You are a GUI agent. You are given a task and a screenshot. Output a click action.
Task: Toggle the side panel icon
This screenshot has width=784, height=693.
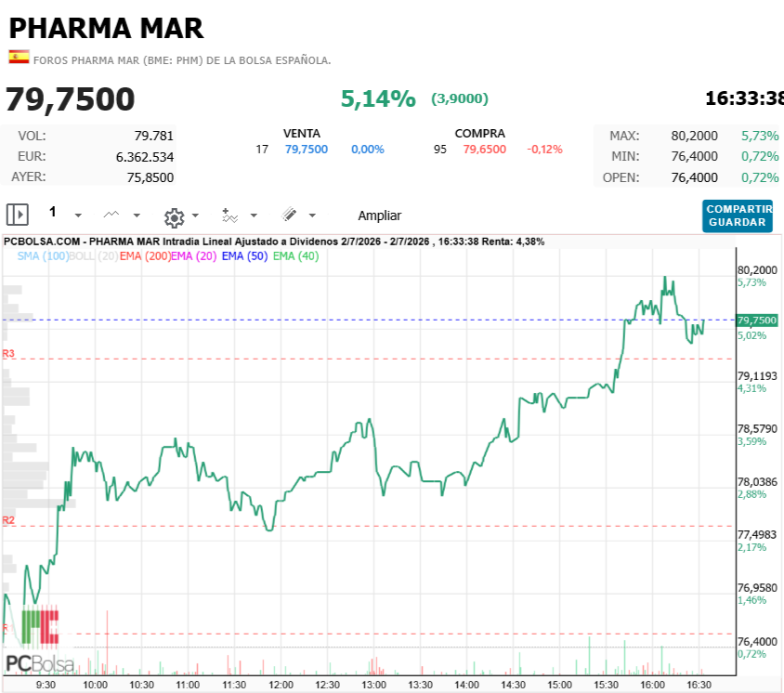tap(18, 215)
